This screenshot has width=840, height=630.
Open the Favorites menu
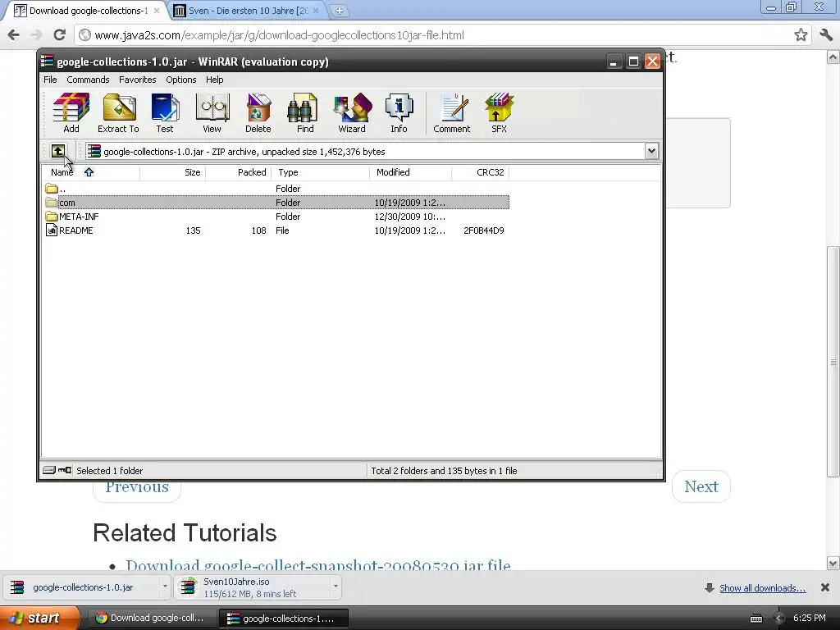138,80
